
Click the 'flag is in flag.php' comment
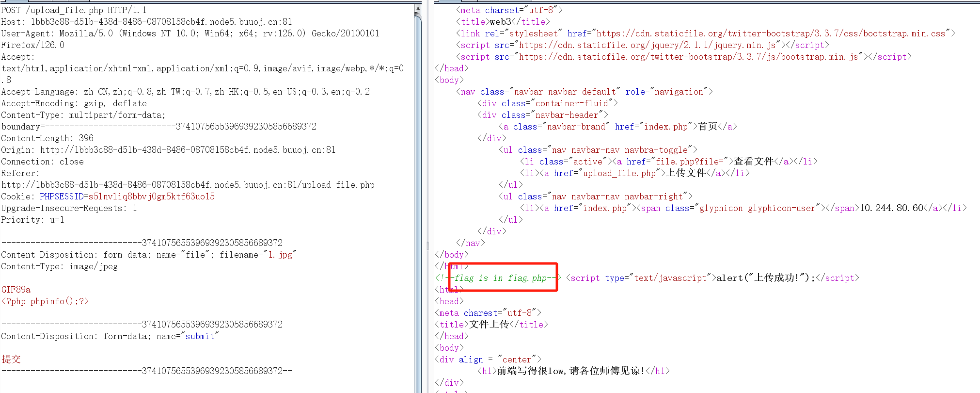(498, 278)
